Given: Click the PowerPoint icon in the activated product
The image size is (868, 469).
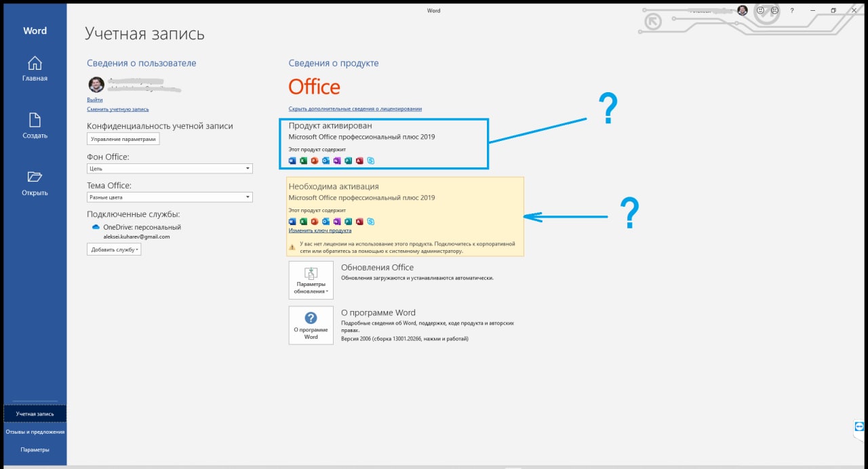Looking at the screenshot, I should coord(315,161).
